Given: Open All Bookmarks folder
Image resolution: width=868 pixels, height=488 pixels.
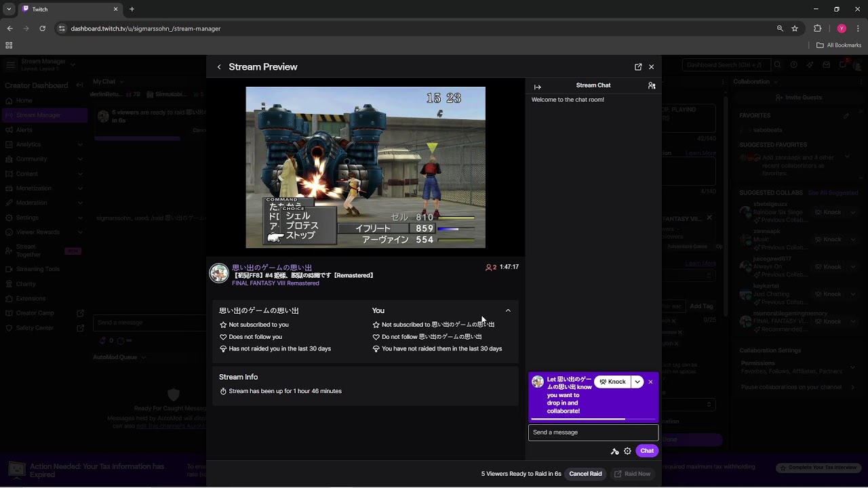Looking at the screenshot, I should click(839, 45).
